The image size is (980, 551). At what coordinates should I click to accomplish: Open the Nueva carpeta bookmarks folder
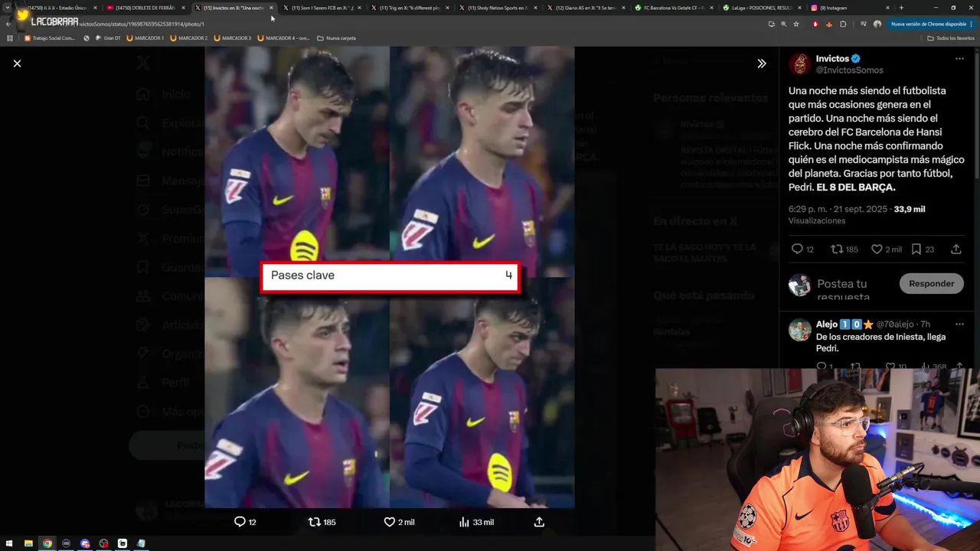point(336,37)
